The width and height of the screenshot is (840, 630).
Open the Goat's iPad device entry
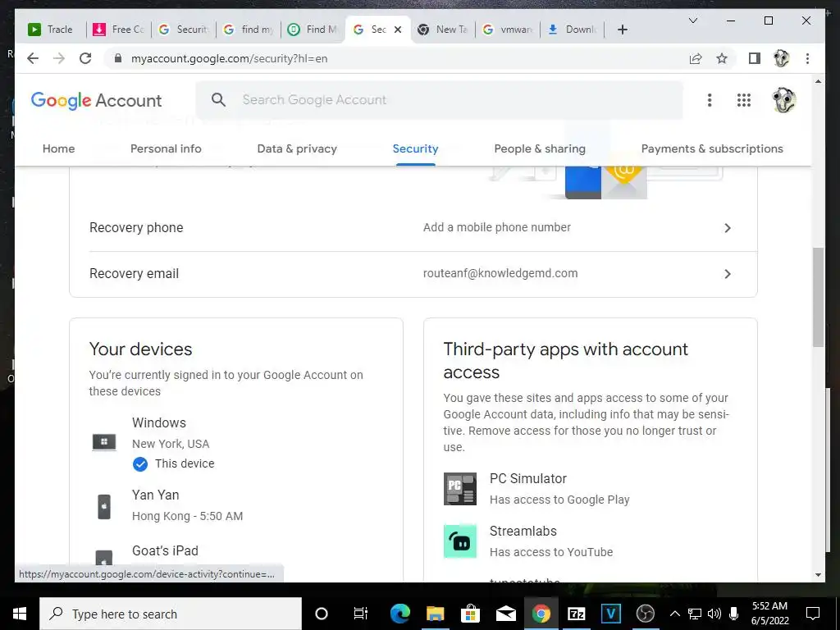coord(235,557)
